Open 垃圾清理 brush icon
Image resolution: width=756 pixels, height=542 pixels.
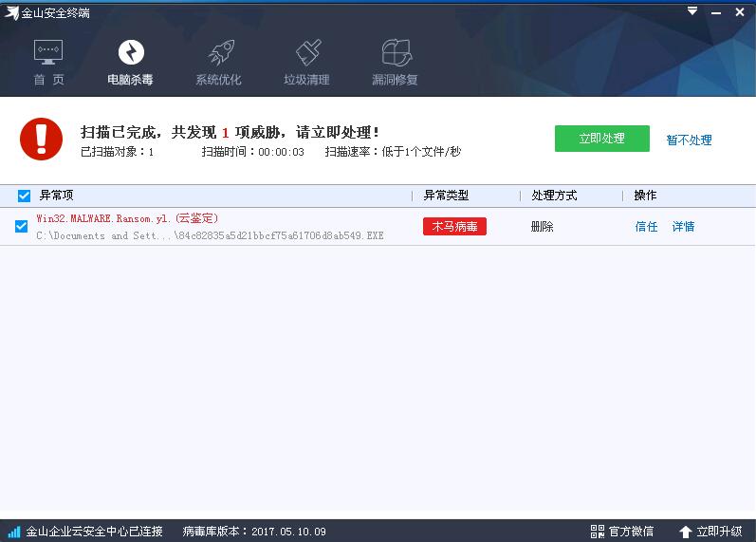(308, 52)
